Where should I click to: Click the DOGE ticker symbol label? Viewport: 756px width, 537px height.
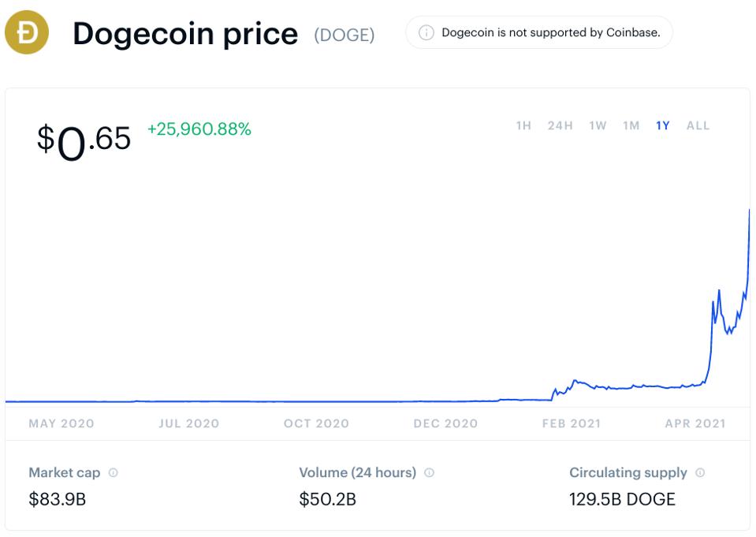click(344, 35)
